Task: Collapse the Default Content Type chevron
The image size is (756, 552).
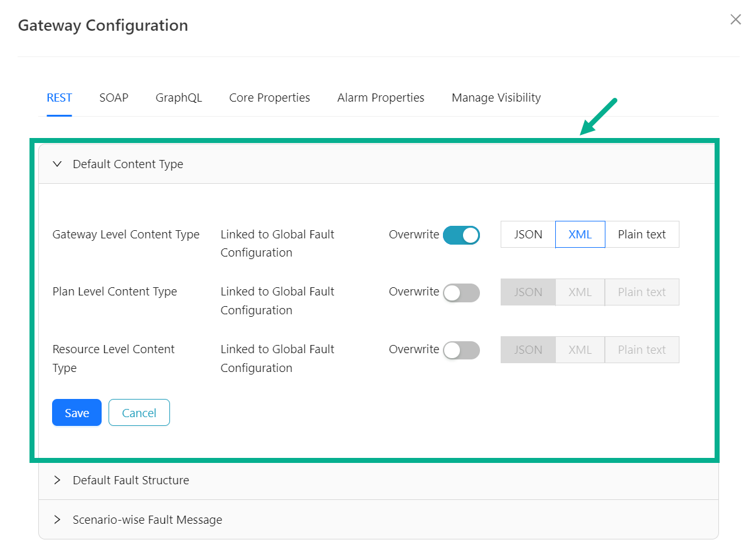Action: click(x=58, y=164)
